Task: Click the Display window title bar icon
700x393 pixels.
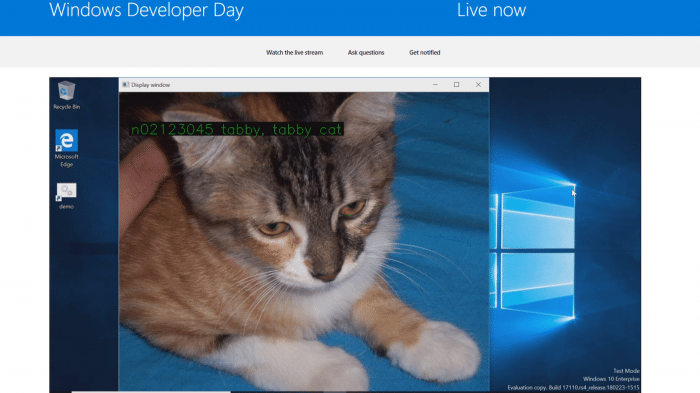Action: coord(126,85)
